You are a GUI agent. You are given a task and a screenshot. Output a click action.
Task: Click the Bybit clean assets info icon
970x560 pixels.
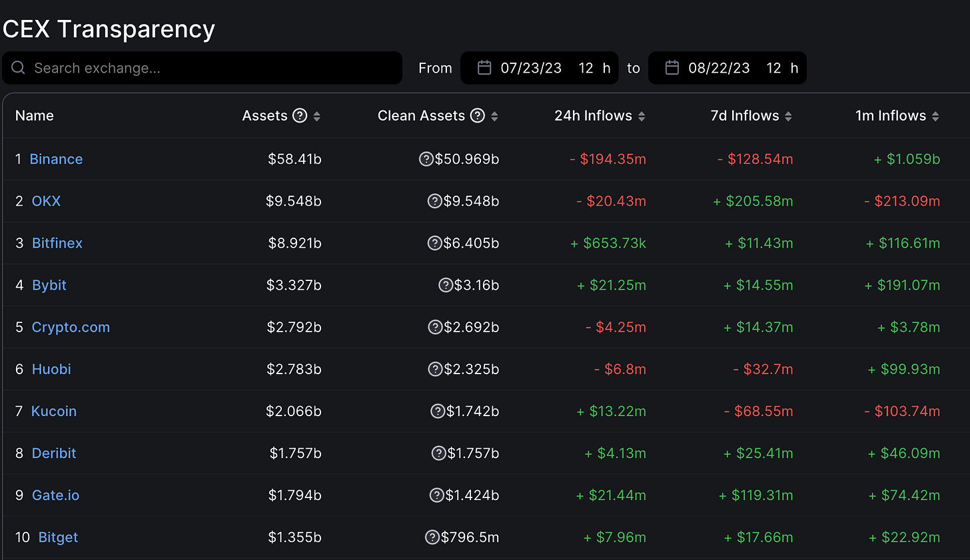[446, 285]
